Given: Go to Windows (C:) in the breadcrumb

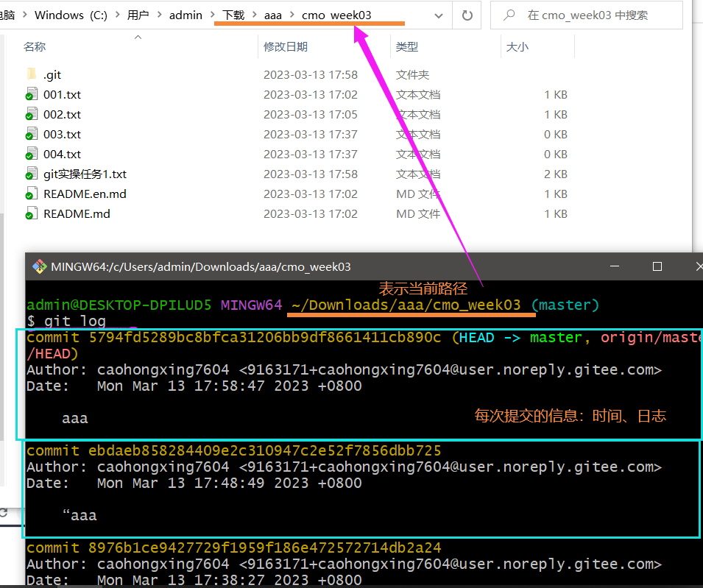Looking at the screenshot, I should coord(71,15).
